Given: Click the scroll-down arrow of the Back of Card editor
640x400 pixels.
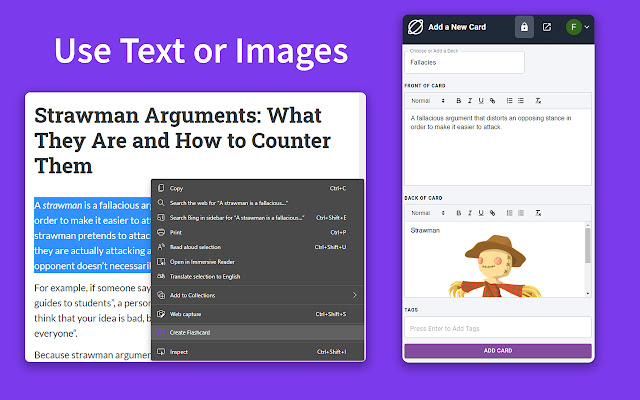Looking at the screenshot, I should [x=588, y=293].
